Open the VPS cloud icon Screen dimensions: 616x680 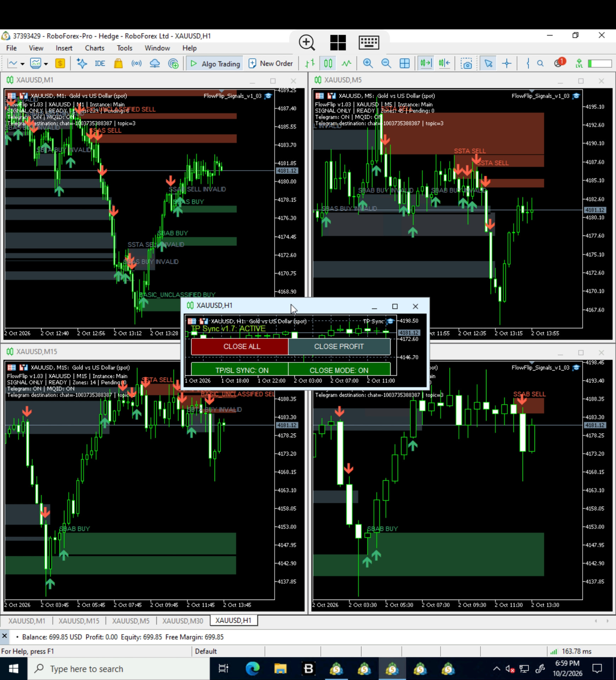click(x=155, y=63)
